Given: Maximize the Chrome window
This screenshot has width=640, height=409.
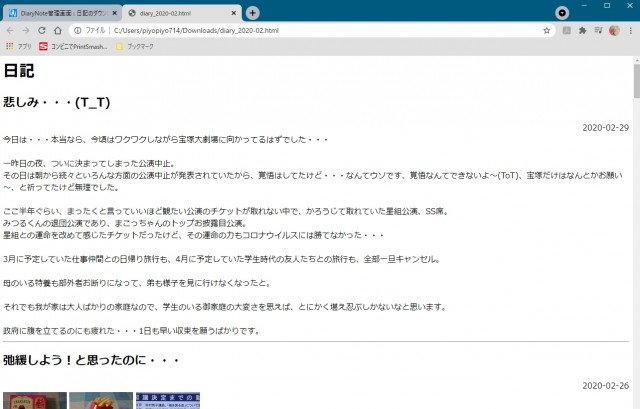Looking at the screenshot, I should (x=607, y=5).
